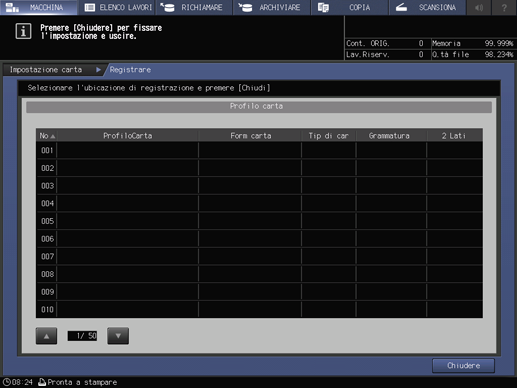Go to previous page with up arrow
Screen dimensions: 517x388
[x=46, y=336]
